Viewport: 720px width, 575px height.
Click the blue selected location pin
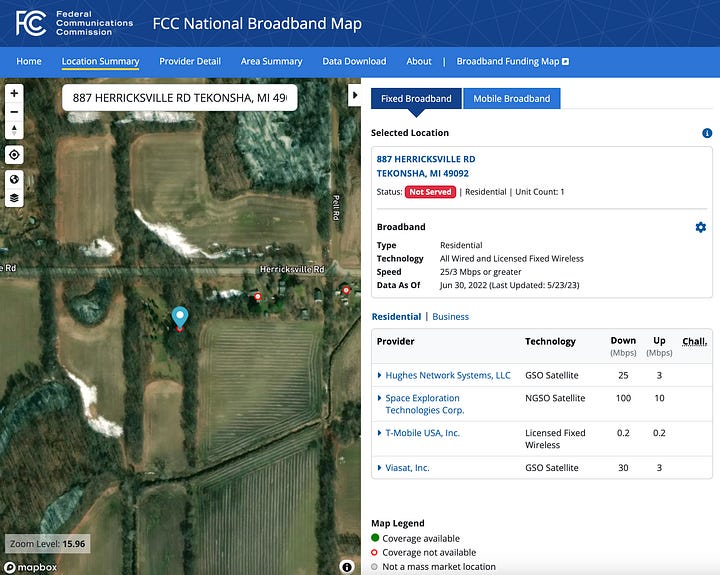pyautogui.click(x=180, y=317)
